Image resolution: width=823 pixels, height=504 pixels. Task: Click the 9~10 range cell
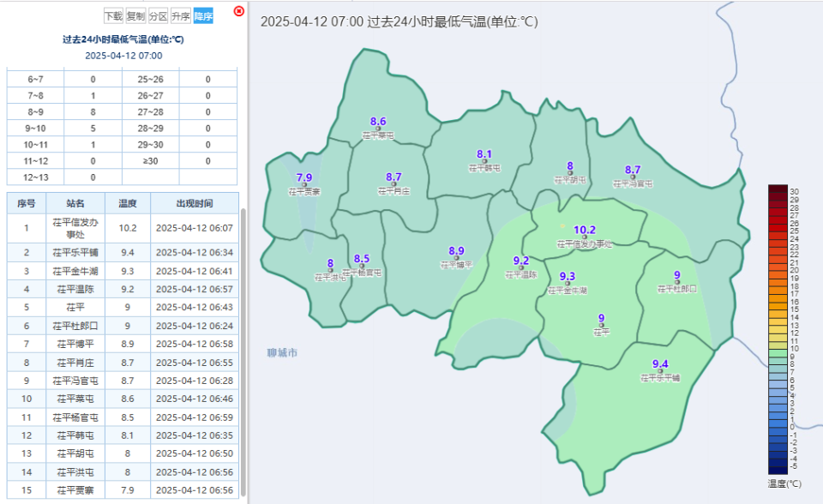pyautogui.click(x=36, y=128)
